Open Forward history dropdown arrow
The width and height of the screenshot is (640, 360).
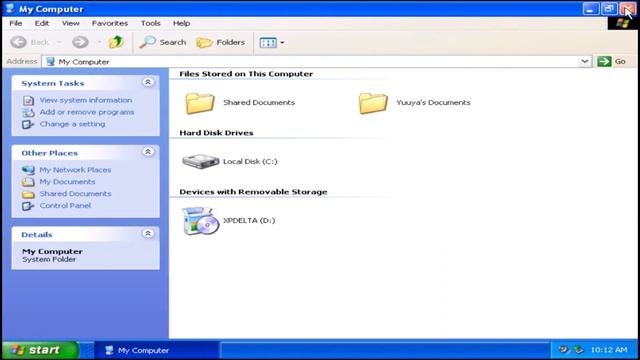[x=99, y=42]
